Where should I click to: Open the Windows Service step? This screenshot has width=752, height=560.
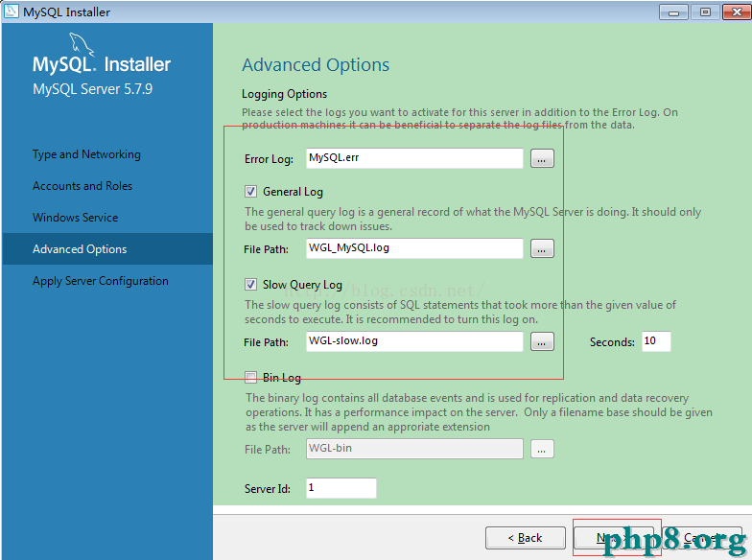(75, 218)
